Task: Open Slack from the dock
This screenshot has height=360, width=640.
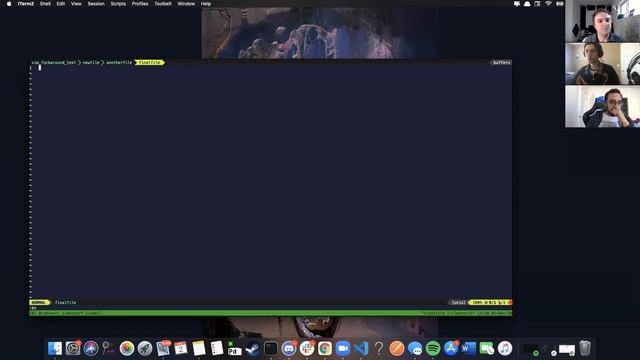Action: click(307, 348)
